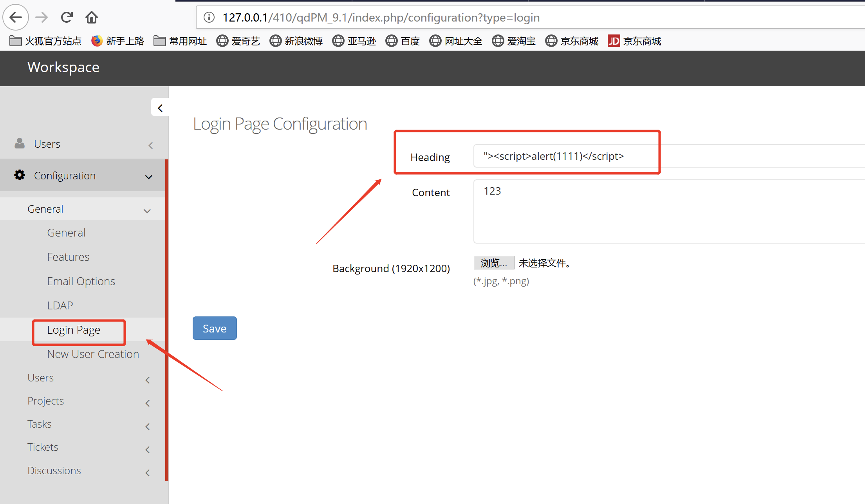Expand the top Users menu chevron
Viewport: 865px width, 504px height.
tap(151, 145)
